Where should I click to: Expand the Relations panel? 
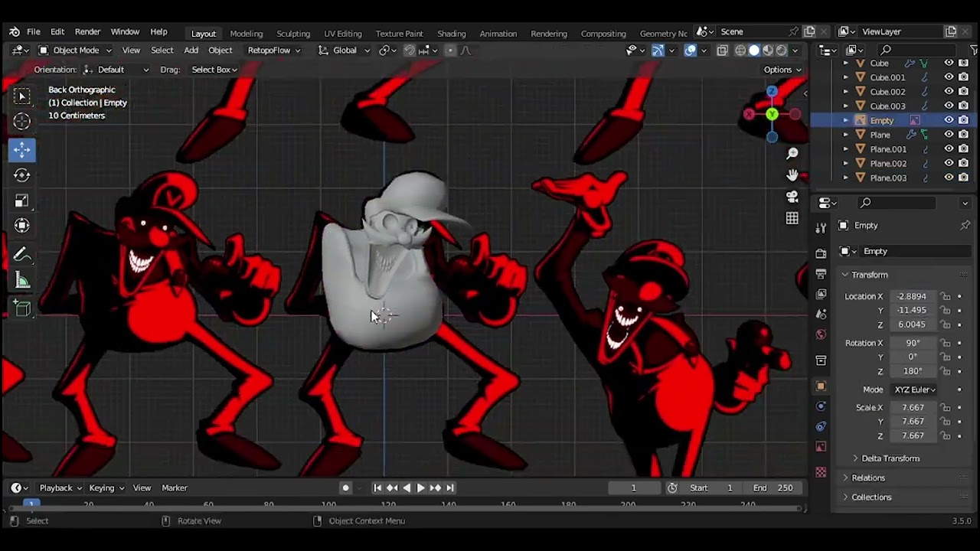[867, 478]
